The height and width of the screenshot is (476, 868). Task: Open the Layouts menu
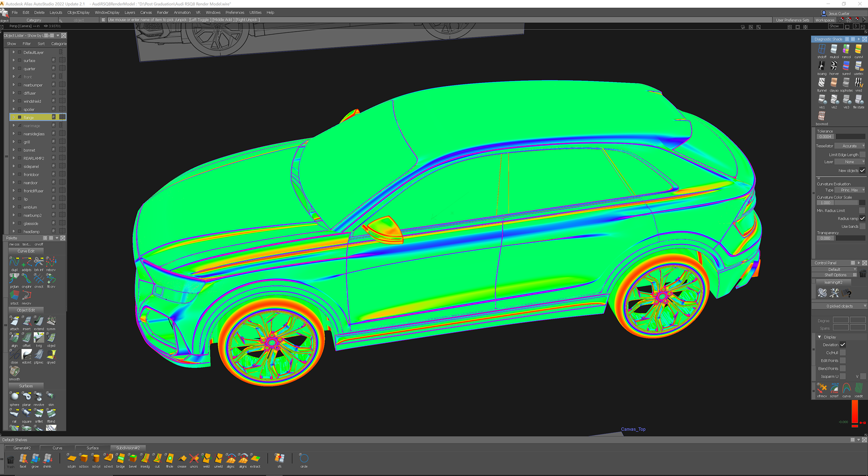[56, 13]
